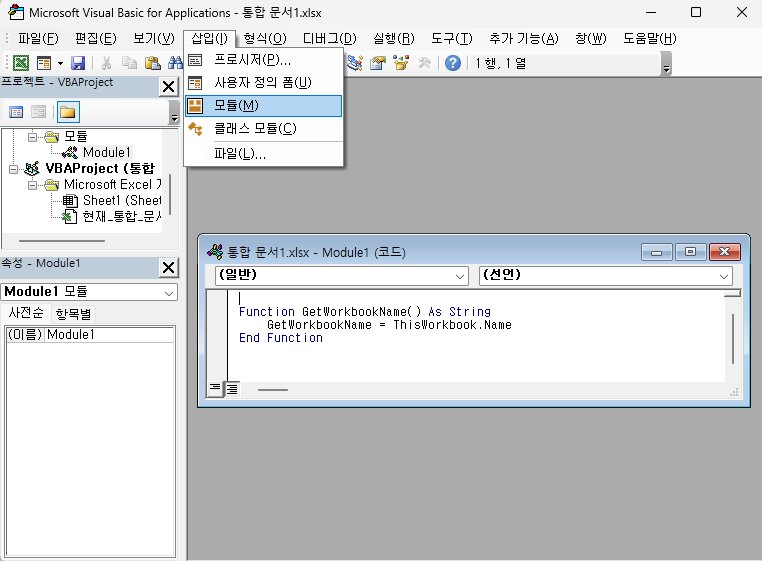762x561 pixels.
Task: Minimize the Module1 code window
Action: pos(657,252)
